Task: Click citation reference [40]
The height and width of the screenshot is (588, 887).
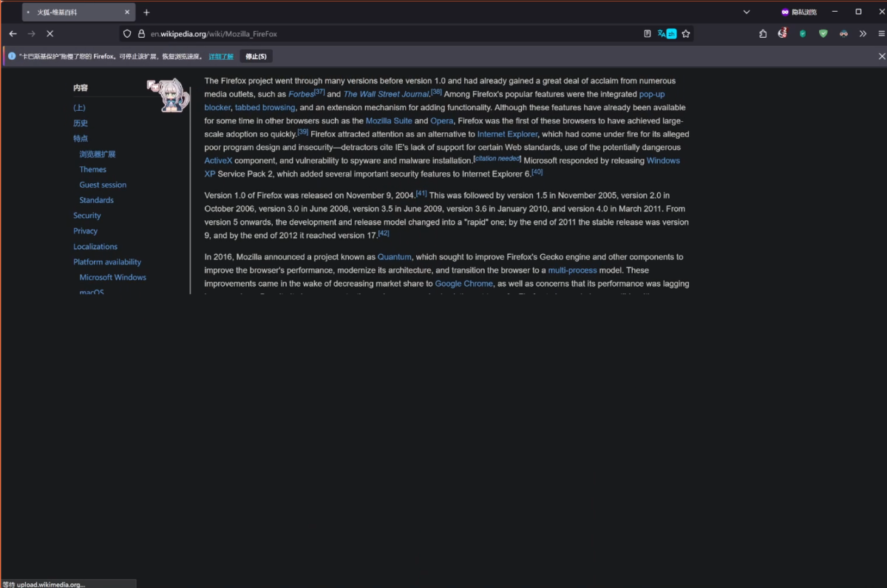Action: (x=537, y=171)
